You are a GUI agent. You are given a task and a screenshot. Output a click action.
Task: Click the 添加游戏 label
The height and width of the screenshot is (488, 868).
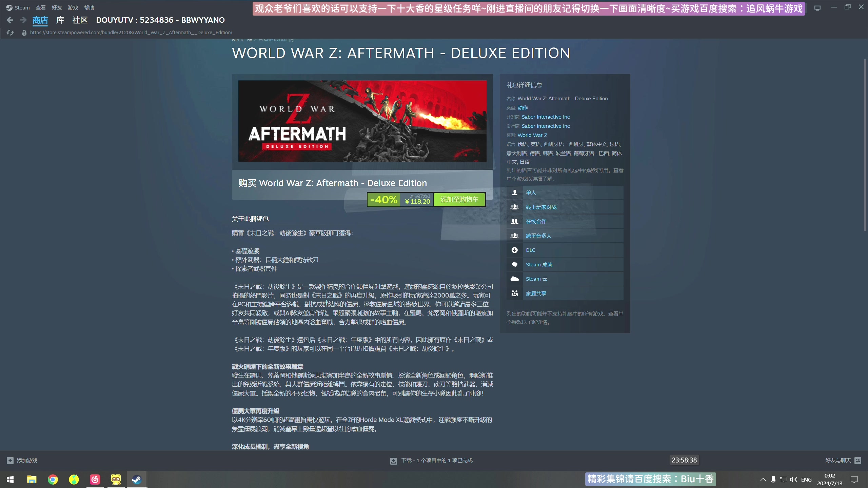(27, 461)
